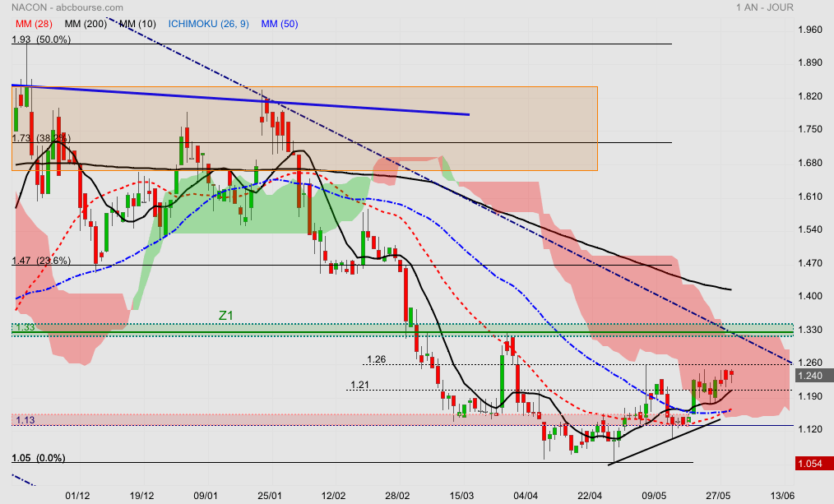
Task: Select the 1.05 (0.0%) Fibonacci label
Action: point(39,458)
